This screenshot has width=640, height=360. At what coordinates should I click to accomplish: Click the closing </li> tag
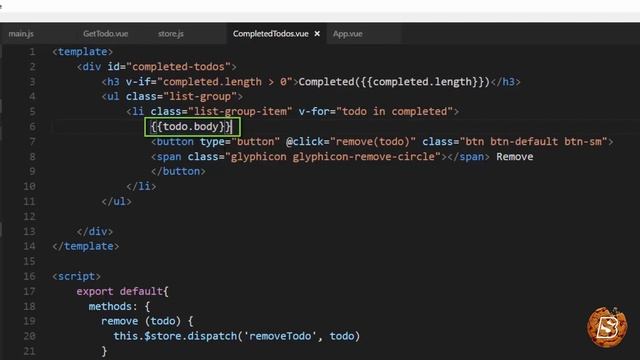tap(141, 187)
